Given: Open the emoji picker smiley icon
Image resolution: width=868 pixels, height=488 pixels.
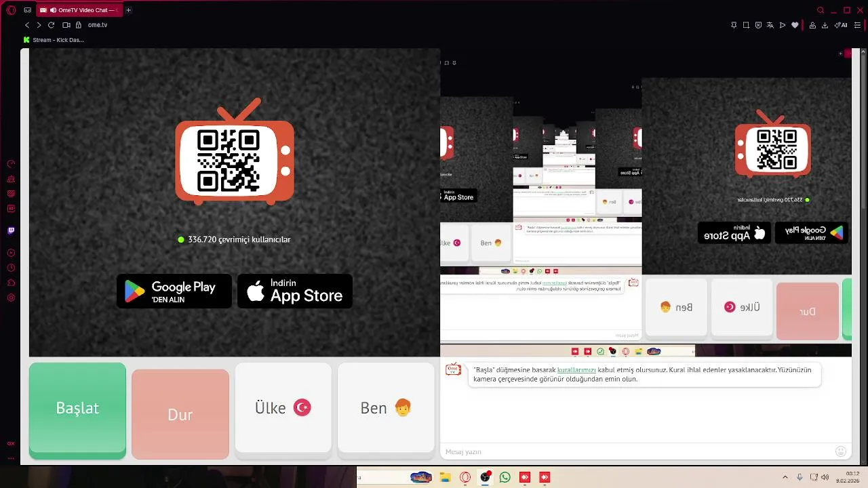Looking at the screenshot, I should pyautogui.click(x=841, y=451).
